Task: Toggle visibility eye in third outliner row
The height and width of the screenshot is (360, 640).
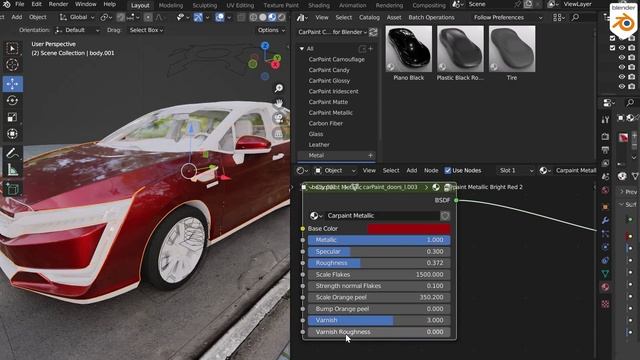Action: coord(622,58)
